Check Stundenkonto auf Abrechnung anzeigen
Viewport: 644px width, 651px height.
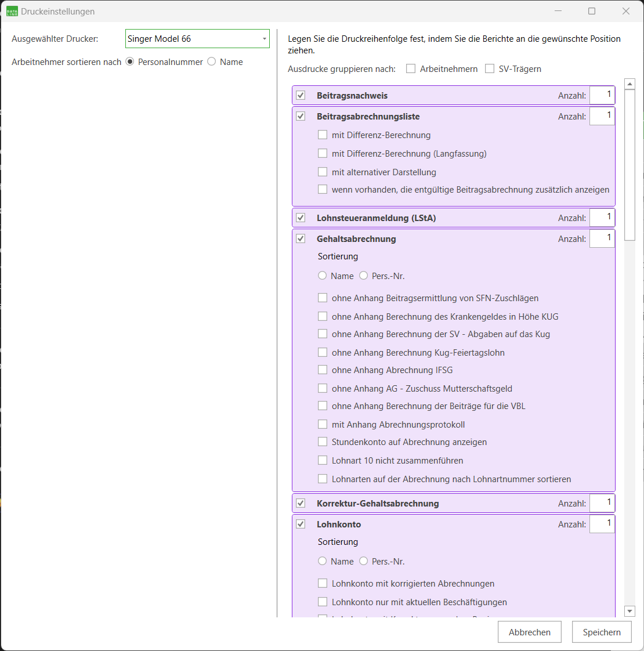[323, 442]
